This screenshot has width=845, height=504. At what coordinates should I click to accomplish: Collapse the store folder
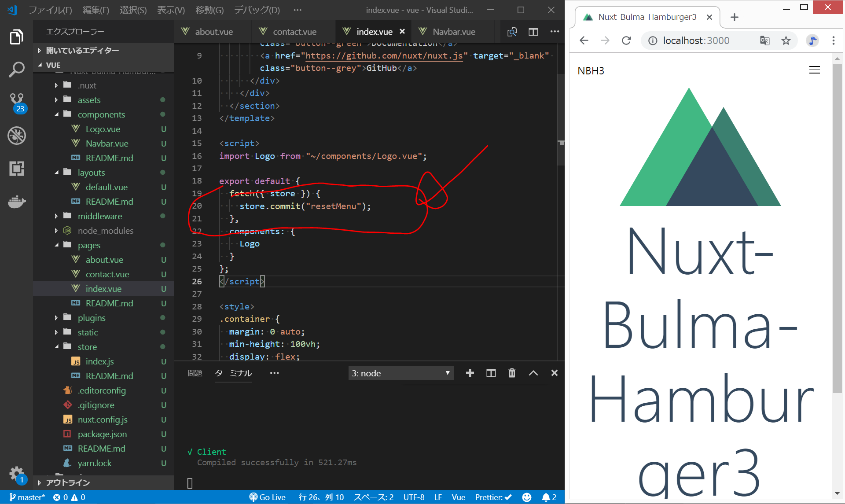coord(56,347)
